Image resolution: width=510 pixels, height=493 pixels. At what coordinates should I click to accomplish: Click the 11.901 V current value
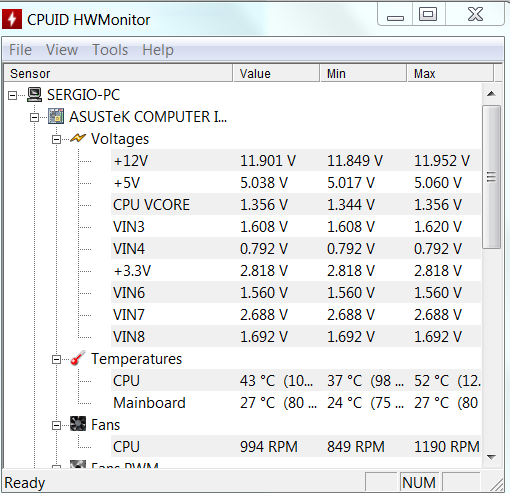click(268, 161)
